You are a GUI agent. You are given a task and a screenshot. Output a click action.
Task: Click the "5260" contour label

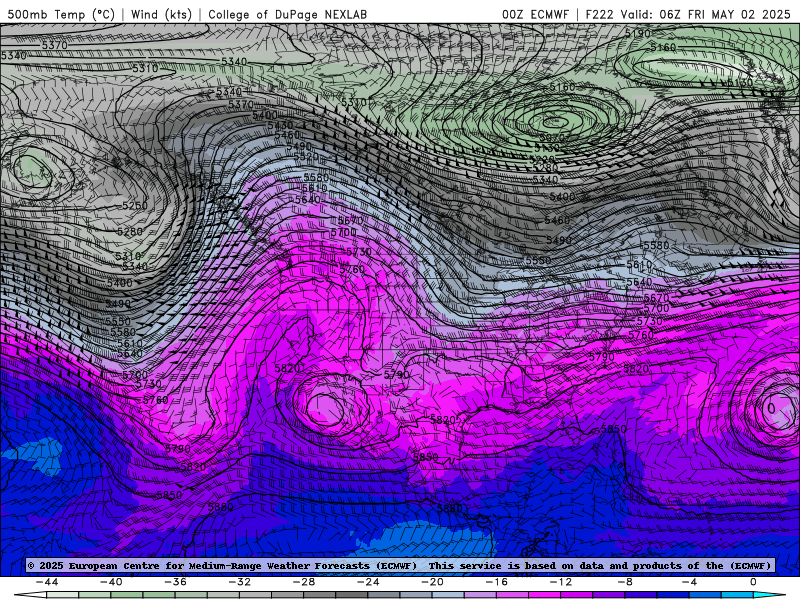pos(135,206)
